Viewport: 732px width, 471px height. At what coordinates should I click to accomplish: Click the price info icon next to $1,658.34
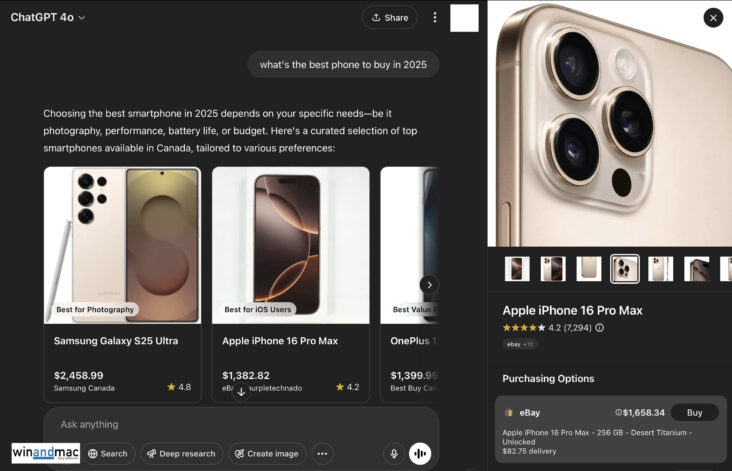tap(620, 413)
